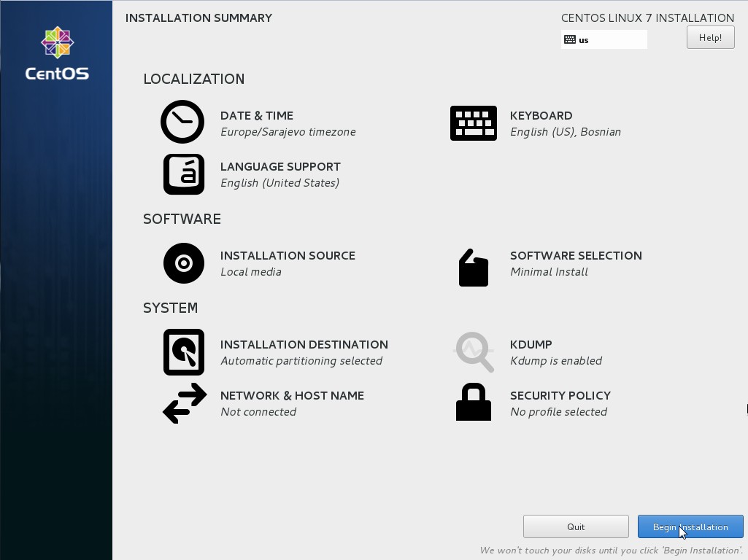Open Software Selection package icon
Viewport: 748px width, 560px height.
473,268
